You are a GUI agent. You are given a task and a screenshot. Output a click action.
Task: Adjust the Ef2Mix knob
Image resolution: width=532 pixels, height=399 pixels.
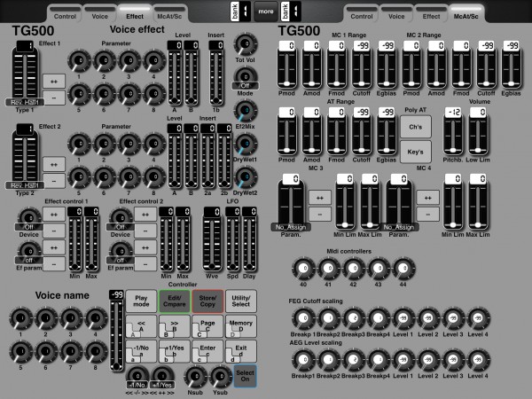[x=246, y=111]
